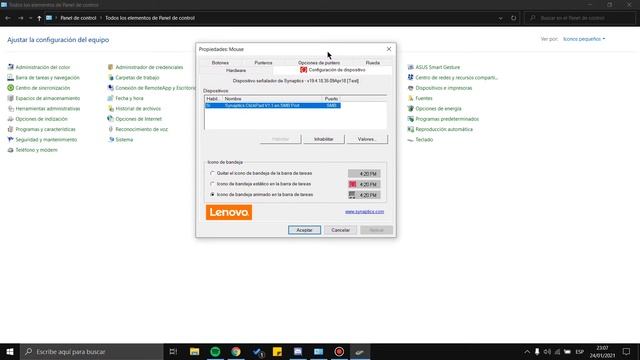Open Teléfono y módem

(33, 150)
